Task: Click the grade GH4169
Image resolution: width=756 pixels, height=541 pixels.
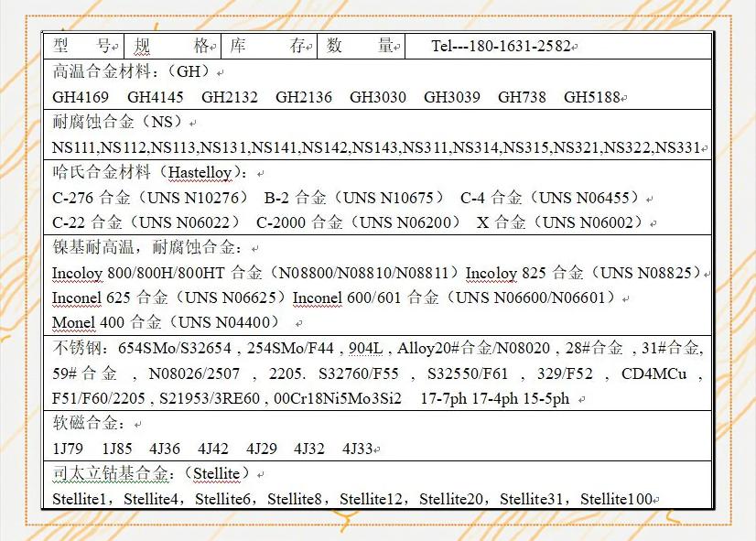Action: 81,97
